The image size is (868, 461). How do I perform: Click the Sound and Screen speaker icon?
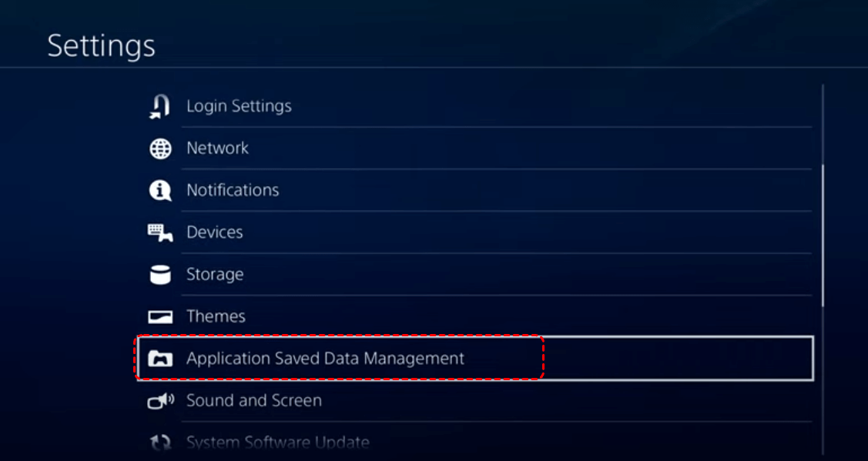point(160,401)
